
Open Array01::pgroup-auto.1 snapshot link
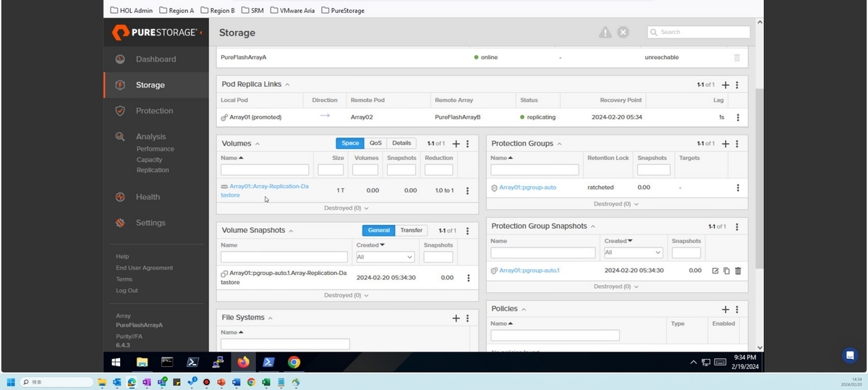pyautogui.click(x=529, y=271)
